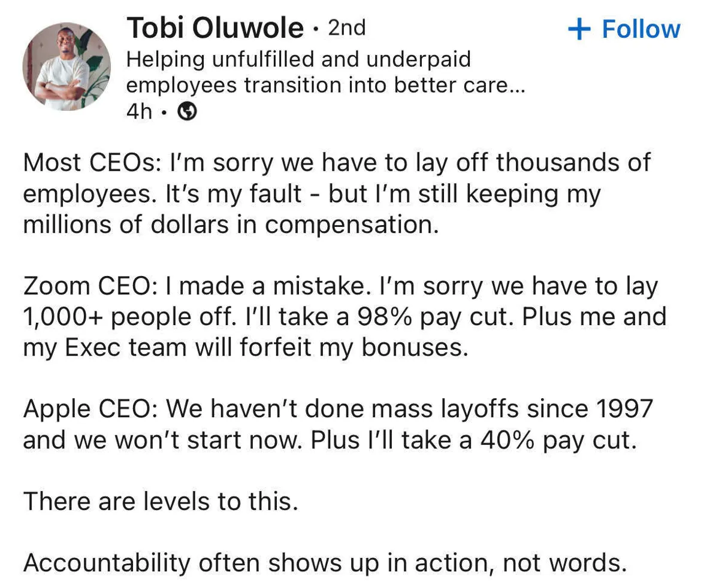
Task: Click the line starting "Apple CEO: We haven't done"
Action: click(337, 409)
